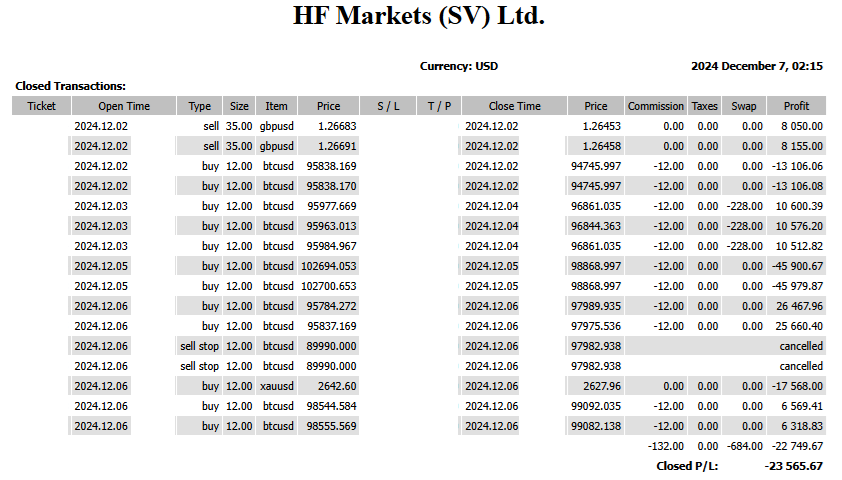Click the Taxes column header
Screen dimensions: 842x480
pyautogui.click(x=704, y=106)
